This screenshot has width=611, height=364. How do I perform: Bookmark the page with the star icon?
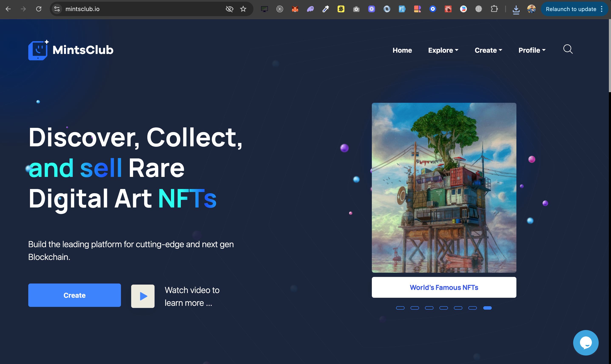coord(243,9)
